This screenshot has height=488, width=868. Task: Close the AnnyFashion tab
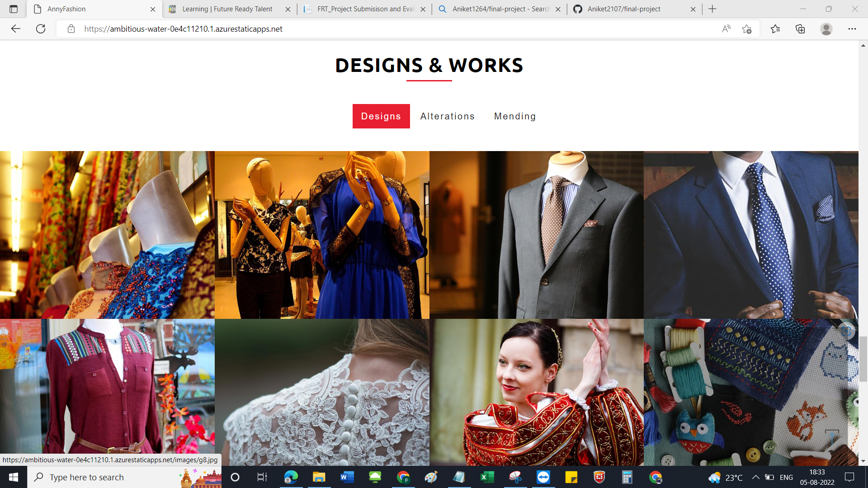(x=153, y=9)
